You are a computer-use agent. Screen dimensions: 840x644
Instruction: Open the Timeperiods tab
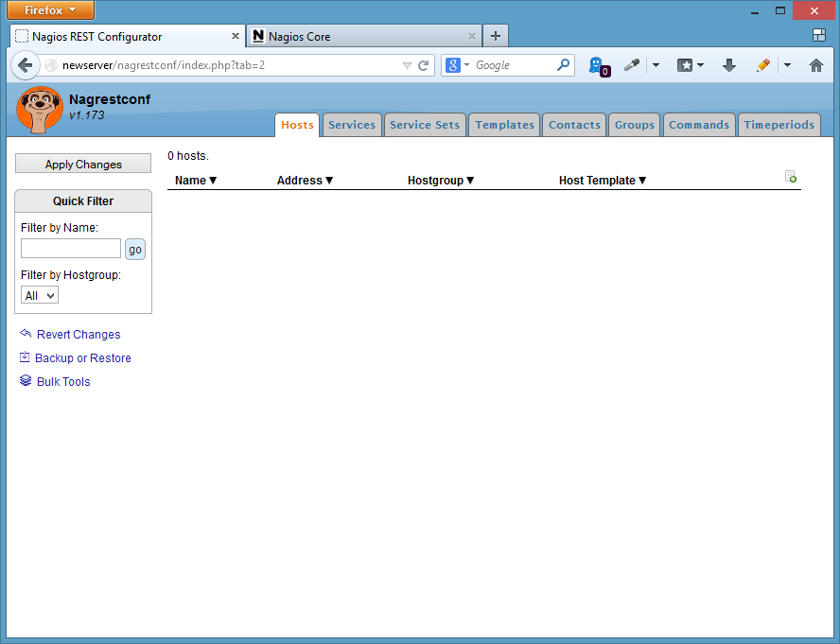(779, 125)
